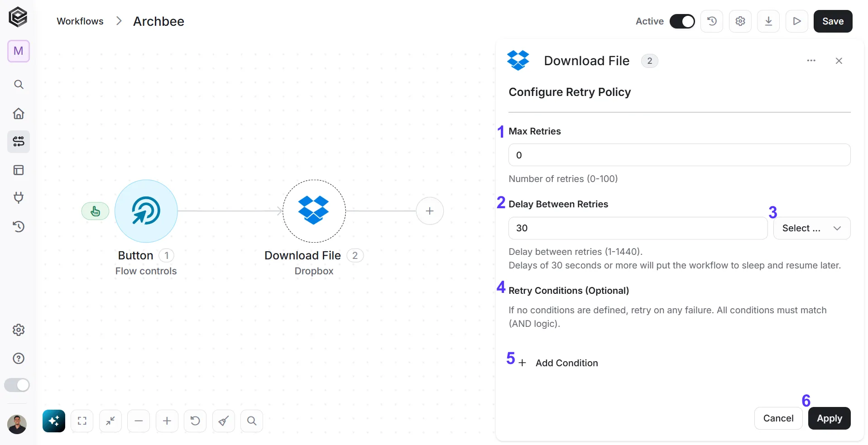The width and height of the screenshot is (868, 445).
Task: Open the help question mark icon
Action: 19,359
